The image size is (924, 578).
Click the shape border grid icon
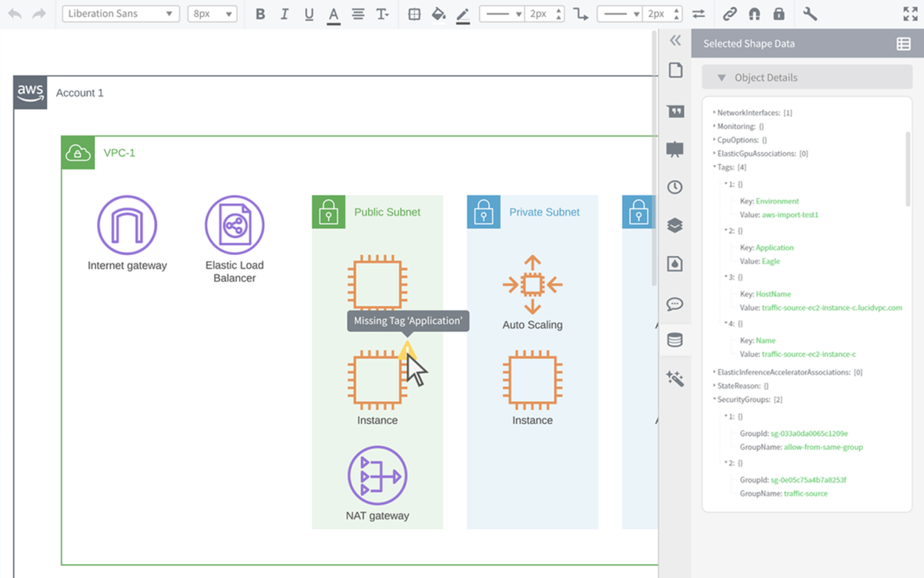[414, 14]
